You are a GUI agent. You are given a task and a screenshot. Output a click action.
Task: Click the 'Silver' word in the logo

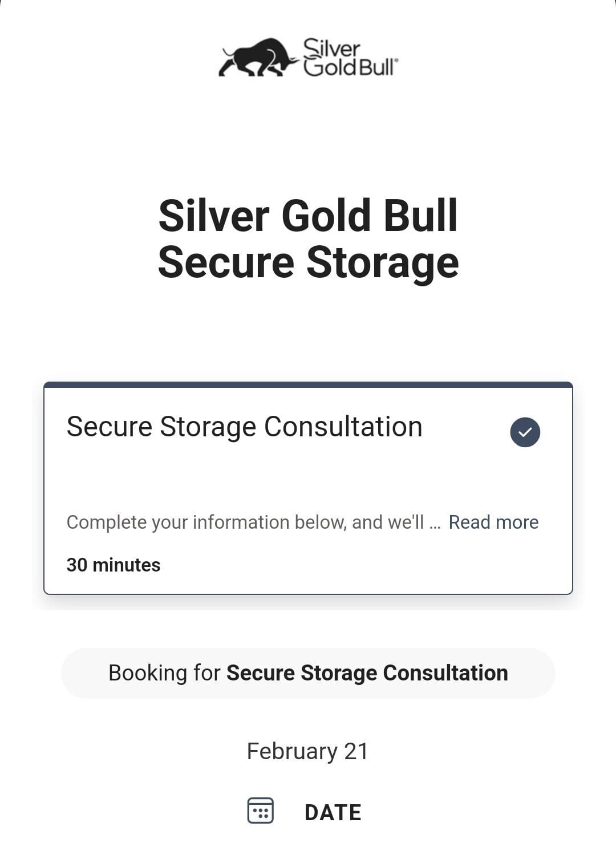point(331,48)
